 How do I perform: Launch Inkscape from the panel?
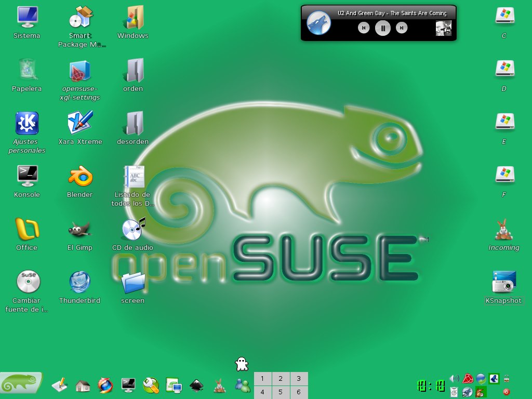pos(196,386)
